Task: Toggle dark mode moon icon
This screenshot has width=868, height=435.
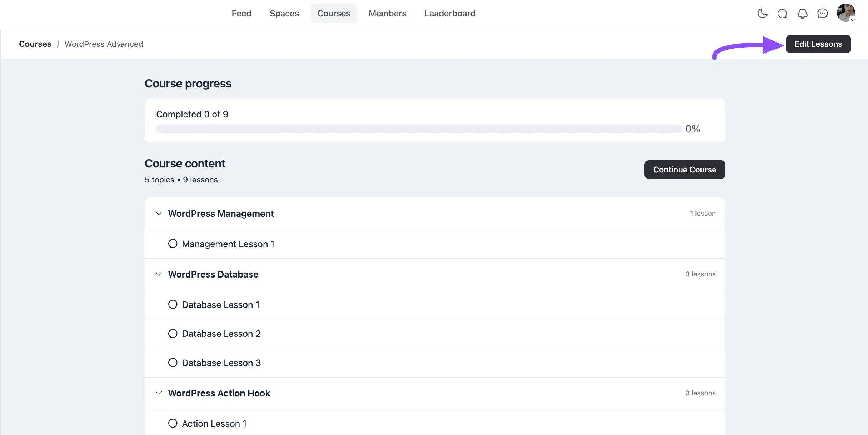Action: click(762, 14)
